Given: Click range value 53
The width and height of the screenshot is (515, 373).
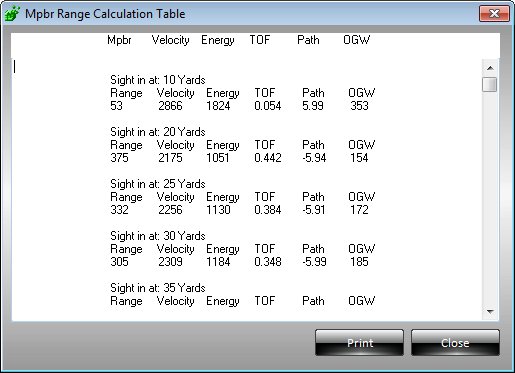Looking at the screenshot, I should (116, 106).
